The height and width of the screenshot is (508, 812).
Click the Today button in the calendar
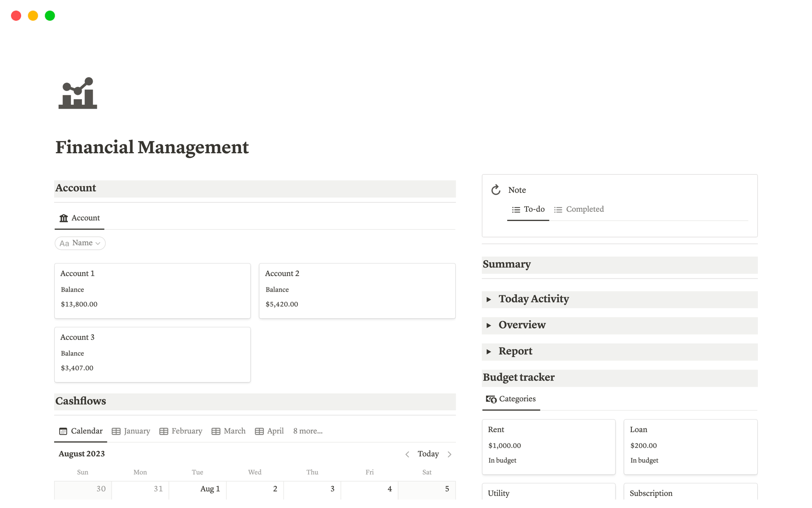428,453
